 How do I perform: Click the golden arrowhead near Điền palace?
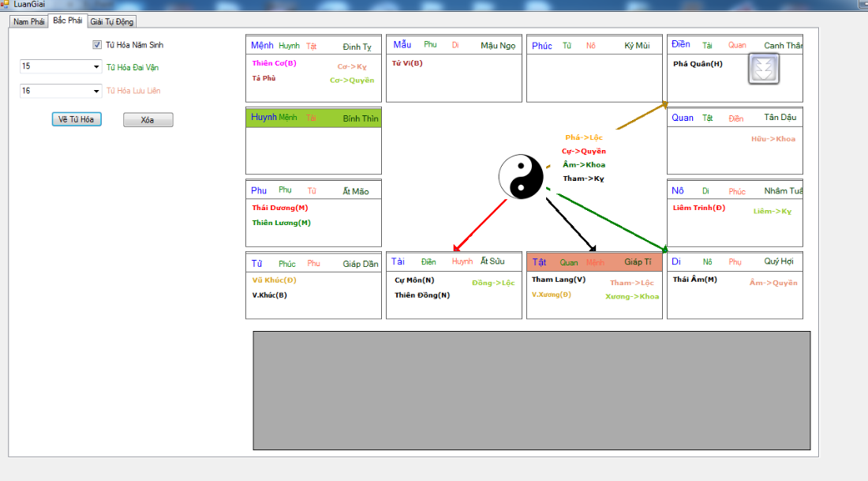(664, 103)
